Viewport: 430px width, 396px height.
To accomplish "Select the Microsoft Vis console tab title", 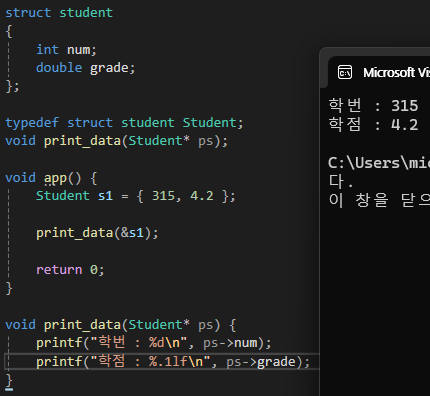I will pos(396,73).
